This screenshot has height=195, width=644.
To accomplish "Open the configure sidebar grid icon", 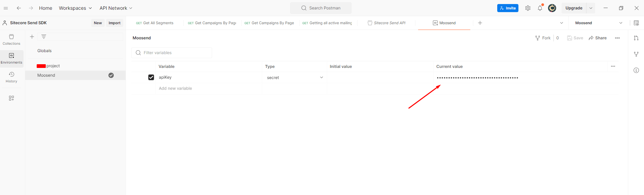I will tap(11, 98).
